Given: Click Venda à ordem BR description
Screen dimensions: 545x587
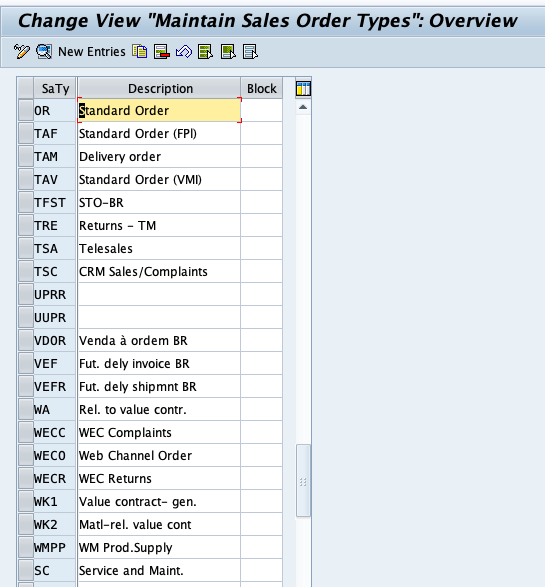Looking at the screenshot, I should pyautogui.click(x=159, y=340).
